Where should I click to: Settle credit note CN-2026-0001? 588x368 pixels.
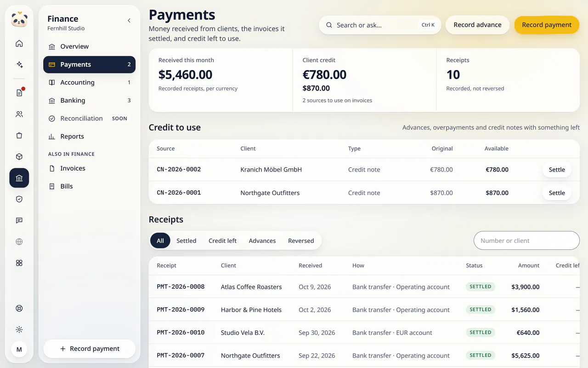pos(557,193)
